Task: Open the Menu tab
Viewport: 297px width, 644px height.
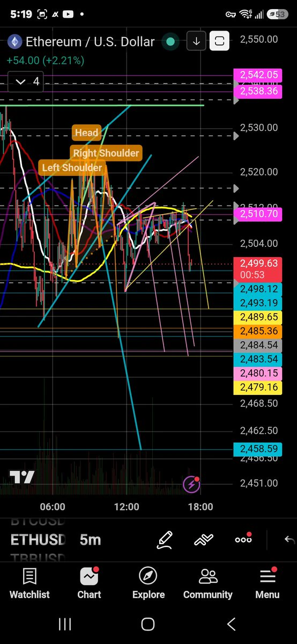Action: tap(267, 583)
